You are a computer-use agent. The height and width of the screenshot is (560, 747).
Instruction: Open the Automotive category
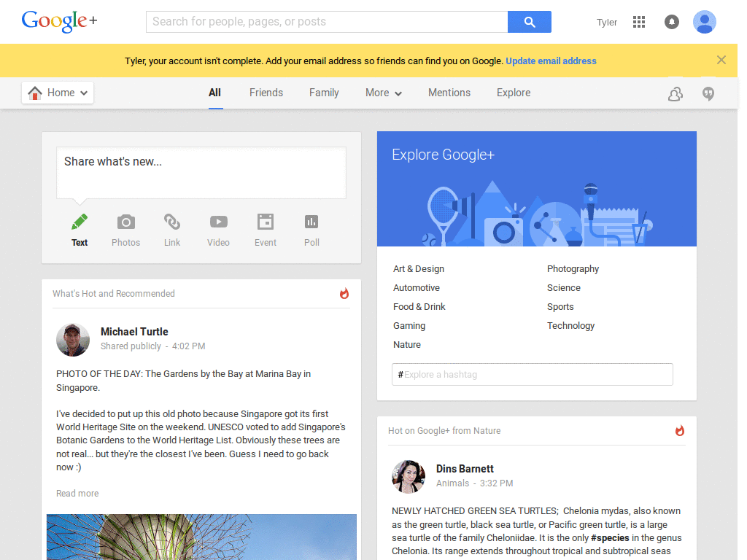417,287
